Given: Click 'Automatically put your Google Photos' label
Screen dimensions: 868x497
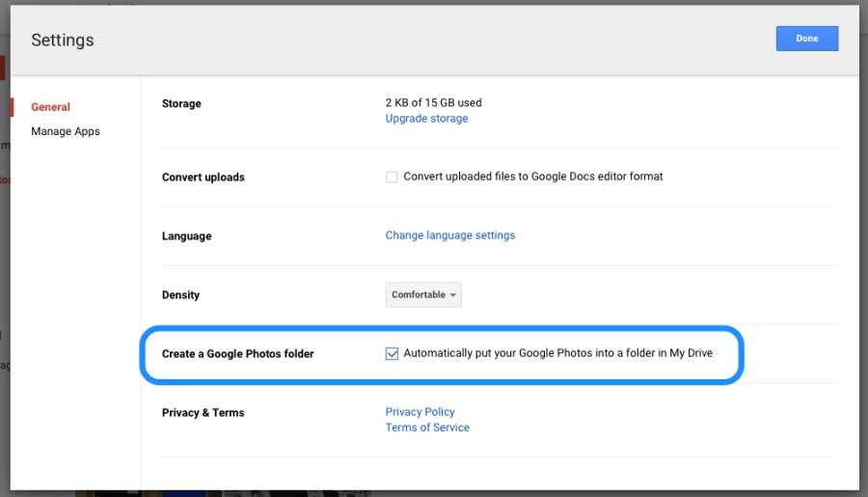Looking at the screenshot, I should point(558,353).
